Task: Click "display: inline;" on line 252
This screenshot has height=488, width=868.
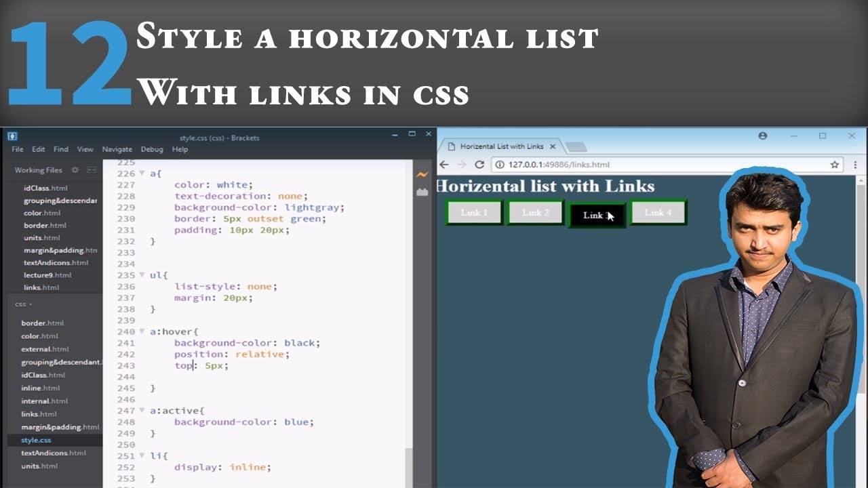Action: click(x=222, y=467)
